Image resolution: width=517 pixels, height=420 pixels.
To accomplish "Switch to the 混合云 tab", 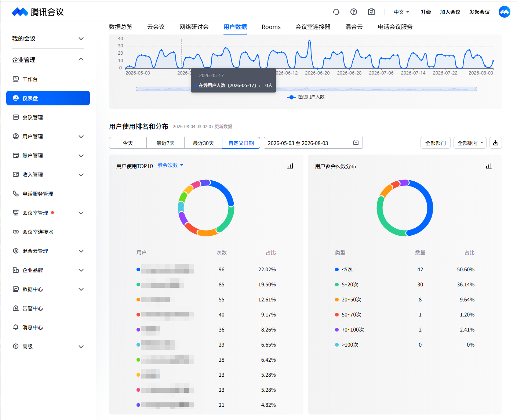I will coord(354,27).
